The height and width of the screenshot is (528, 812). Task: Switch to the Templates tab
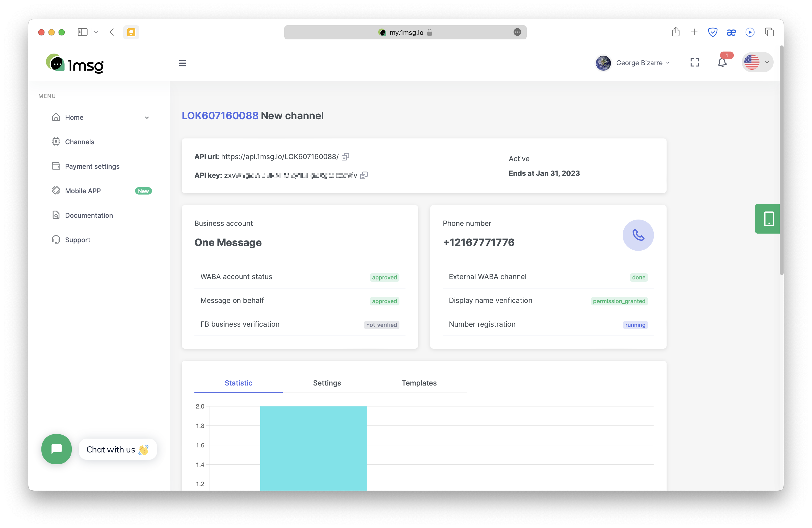(419, 383)
